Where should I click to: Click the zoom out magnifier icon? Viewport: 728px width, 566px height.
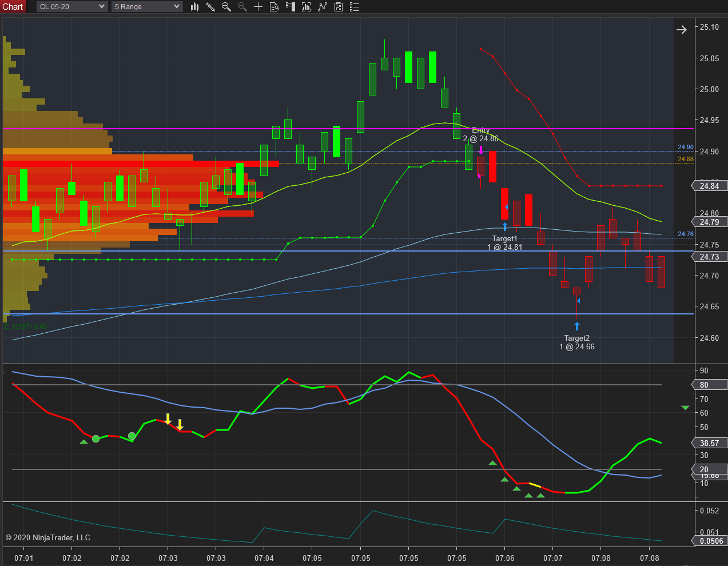click(x=242, y=7)
